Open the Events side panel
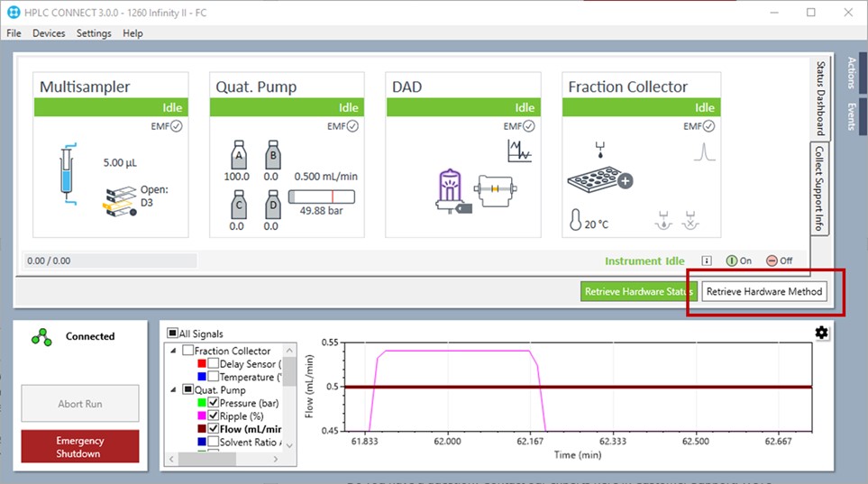Viewport: 868px width, 484px height. pyautogui.click(x=852, y=117)
